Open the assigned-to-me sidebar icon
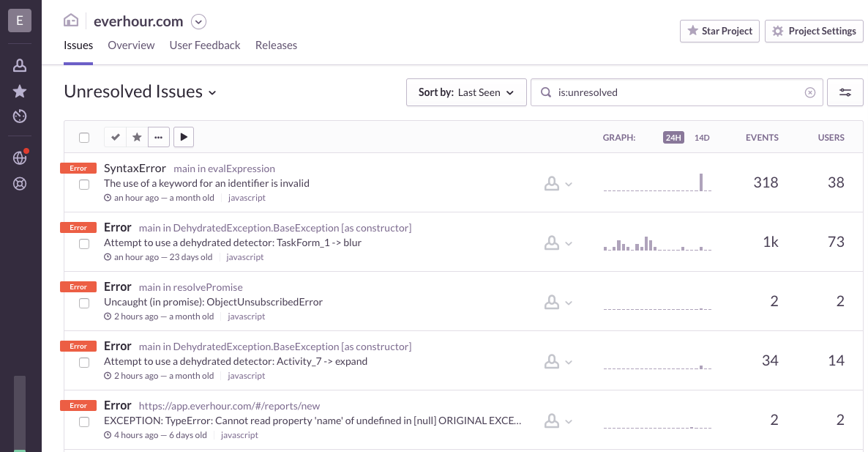Viewport: 868px width, 452px height. [20, 66]
